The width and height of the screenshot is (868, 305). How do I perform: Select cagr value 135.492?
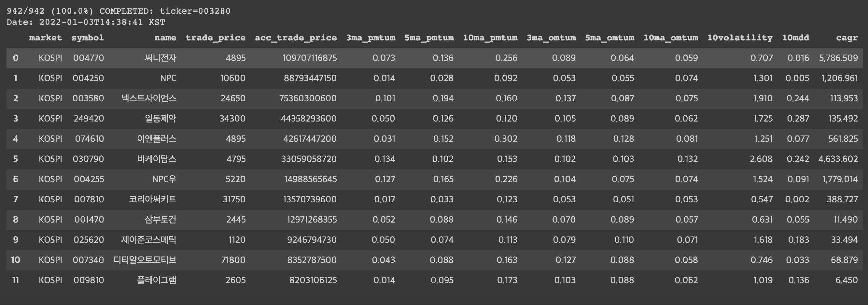(x=843, y=119)
